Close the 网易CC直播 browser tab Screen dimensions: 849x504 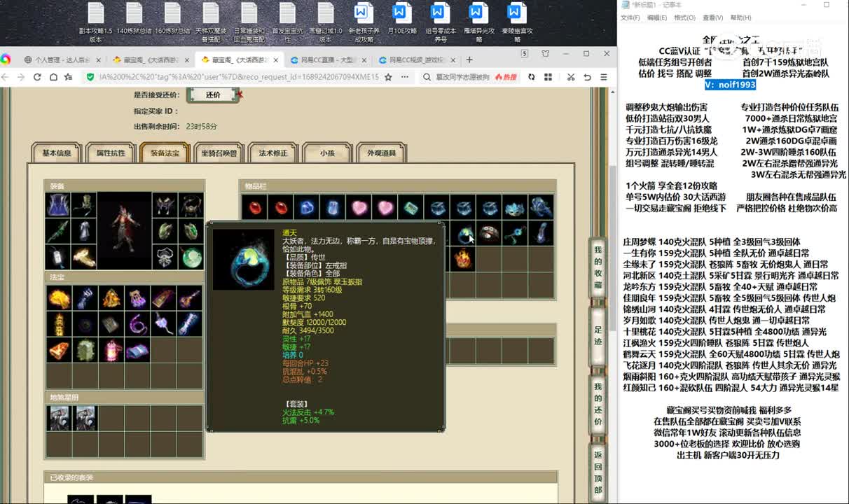(364, 60)
